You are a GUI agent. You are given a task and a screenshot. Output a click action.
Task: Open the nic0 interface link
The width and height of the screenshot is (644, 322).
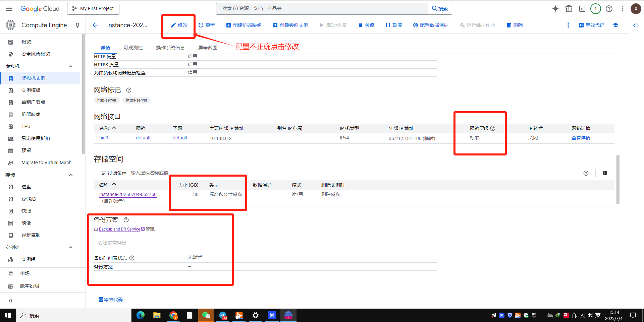(x=104, y=138)
